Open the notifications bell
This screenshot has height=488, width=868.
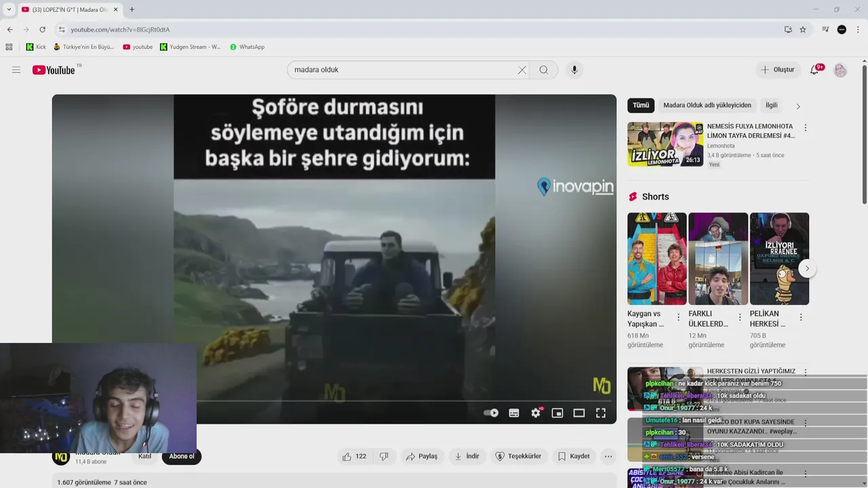(814, 70)
